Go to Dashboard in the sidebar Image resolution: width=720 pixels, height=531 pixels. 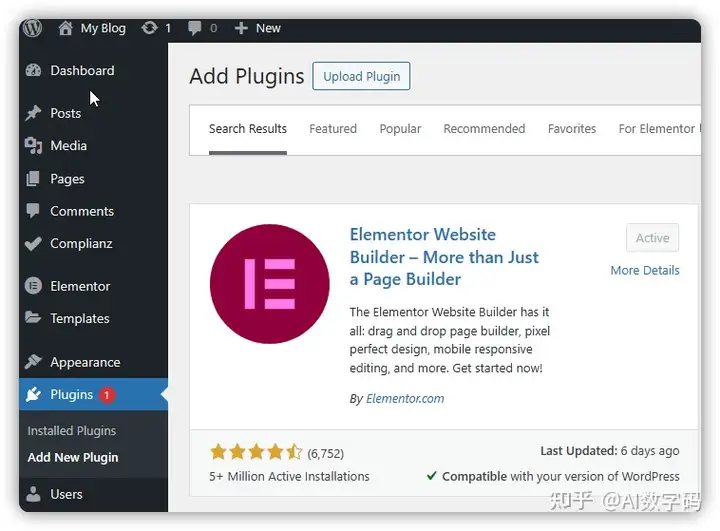(x=82, y=70)
